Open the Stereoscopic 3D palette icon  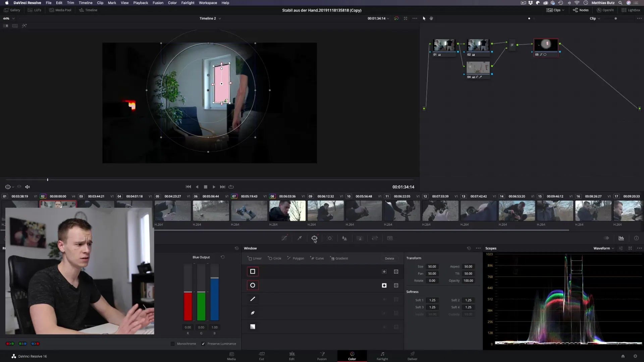pyautogui.click(x=390, y=238)
